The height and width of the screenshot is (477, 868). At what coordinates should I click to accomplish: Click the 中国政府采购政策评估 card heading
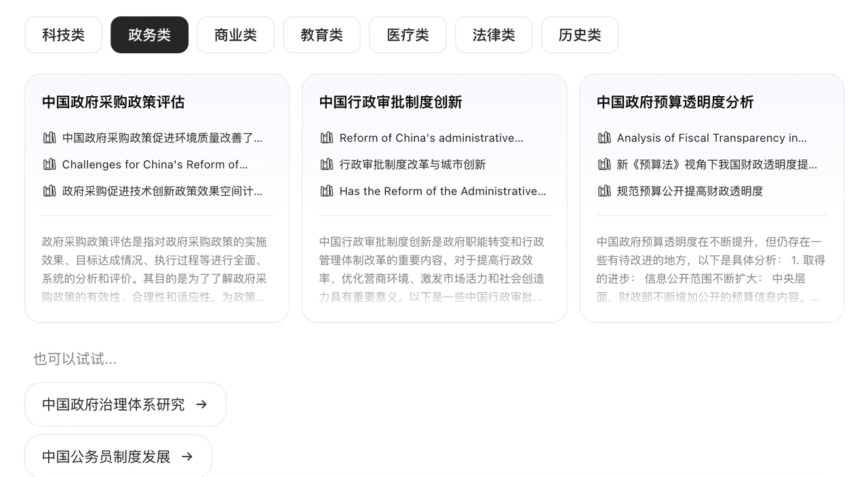[x=113, y=102]
